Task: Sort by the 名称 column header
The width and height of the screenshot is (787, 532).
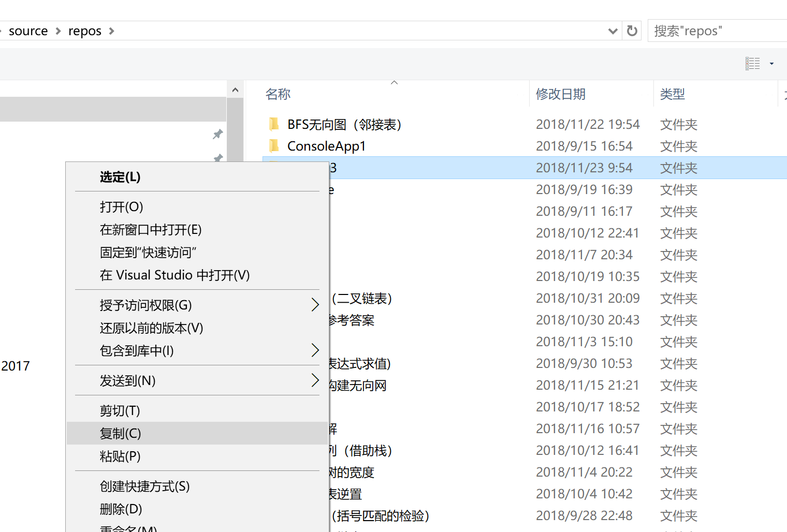Action: [x=278, y=94]
